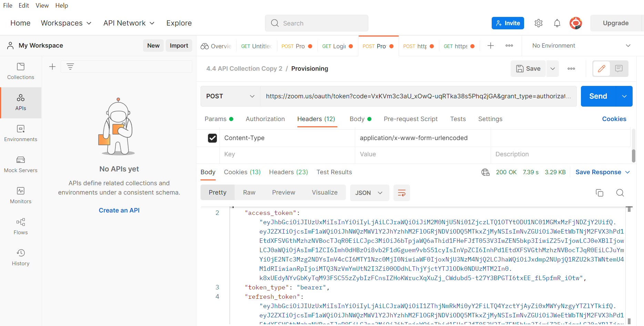Select the Visualize response view
Screen dimensions: 644x326
[x=325, y=192]
